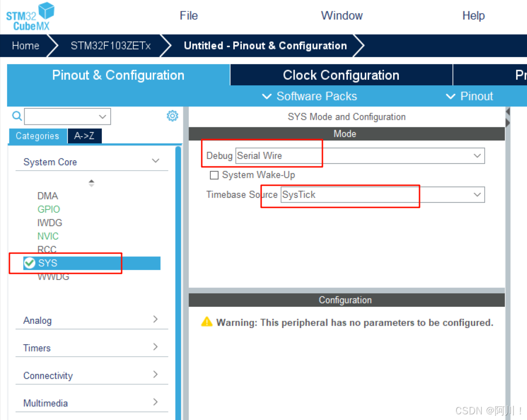
Task: Open the peripheral search combo box
Action: click(x=67, y=116)
